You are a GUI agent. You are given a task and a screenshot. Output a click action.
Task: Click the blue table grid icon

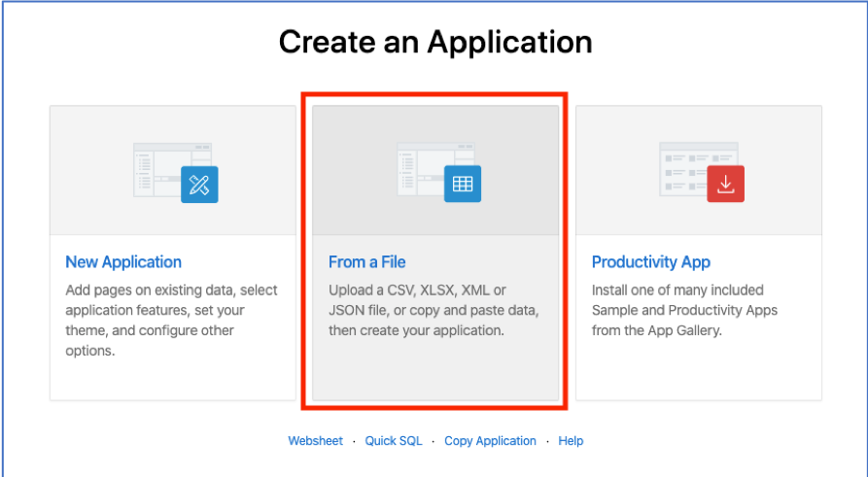tap(463, 184)
